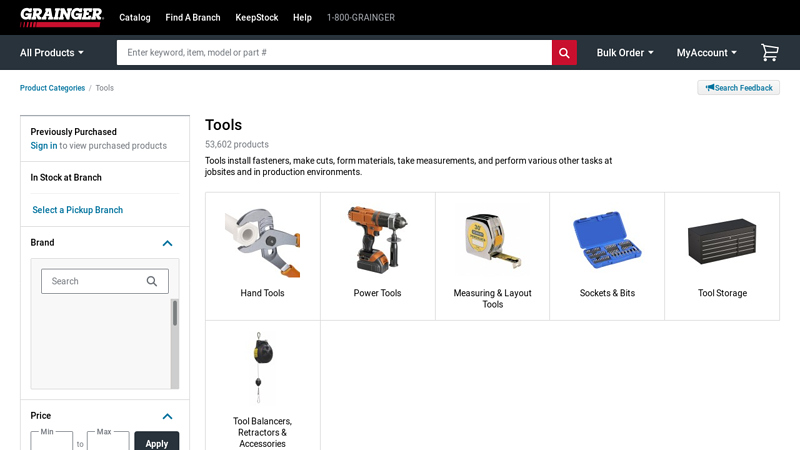Collapse the Price filter chevron
This screenshot has width=800, height=450.
tap(167, 416)
